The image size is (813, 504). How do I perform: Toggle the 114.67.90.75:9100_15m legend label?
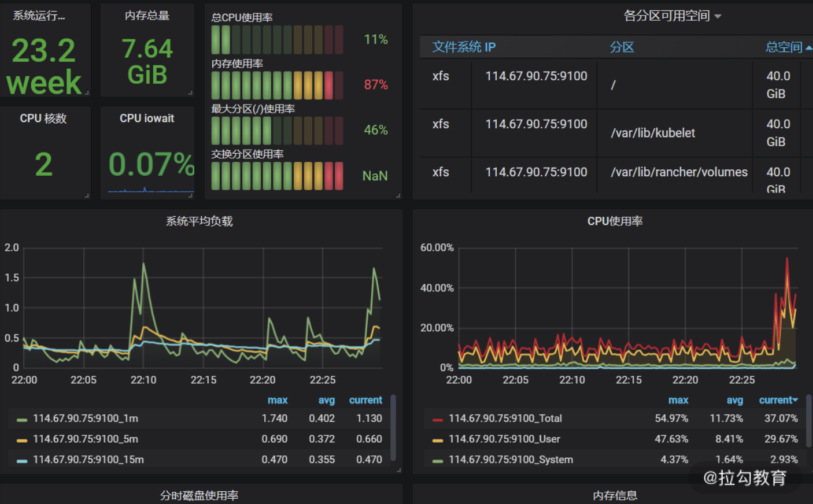tap(88, 460)
